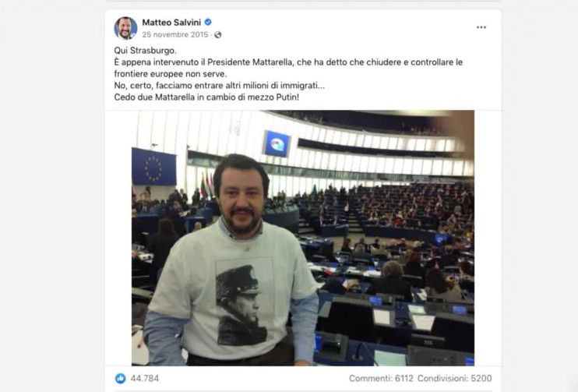Open Matteo Salvini's profile picture
The image size is (578, 392).
pos(125,28)
